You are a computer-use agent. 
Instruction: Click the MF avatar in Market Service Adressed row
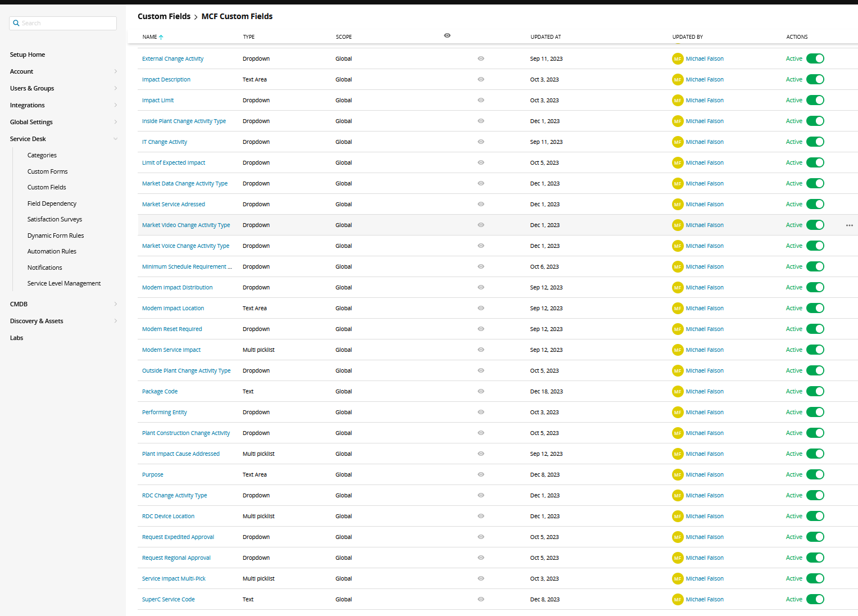coord(678,205)
